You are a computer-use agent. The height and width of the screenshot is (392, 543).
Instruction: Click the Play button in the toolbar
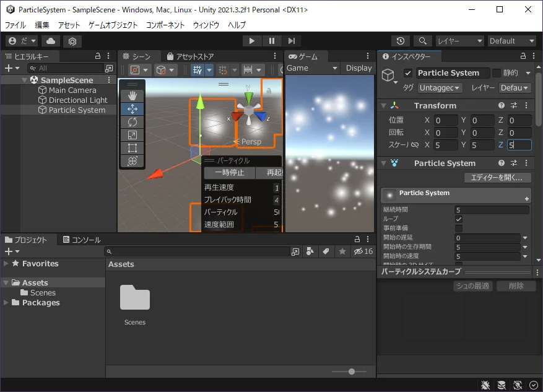click(252, 41)
